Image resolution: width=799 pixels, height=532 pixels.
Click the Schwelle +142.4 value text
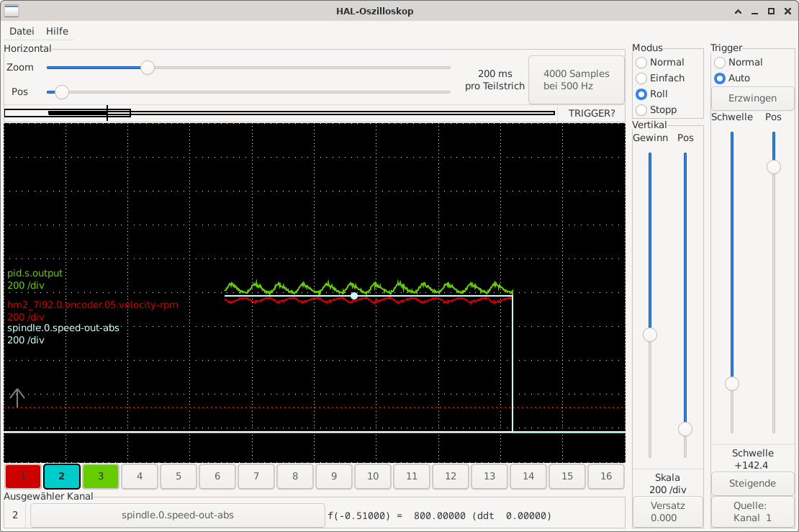tap(753, 459)
